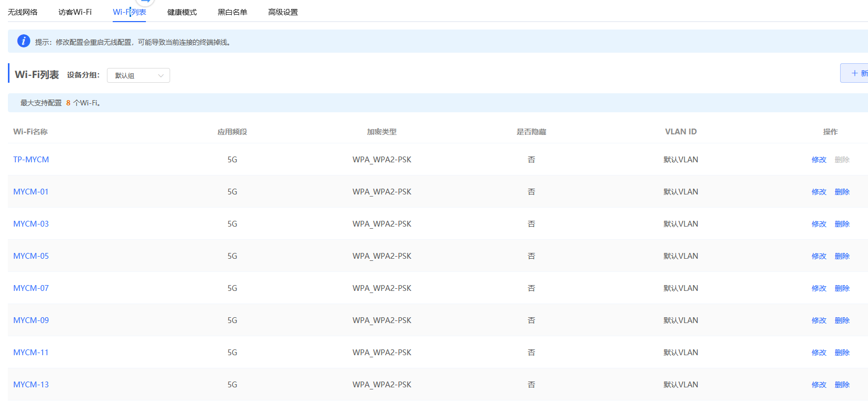Click 修改 for MYCM-07
This screenshot has width=868, height=410.
[x=819, y=288]
